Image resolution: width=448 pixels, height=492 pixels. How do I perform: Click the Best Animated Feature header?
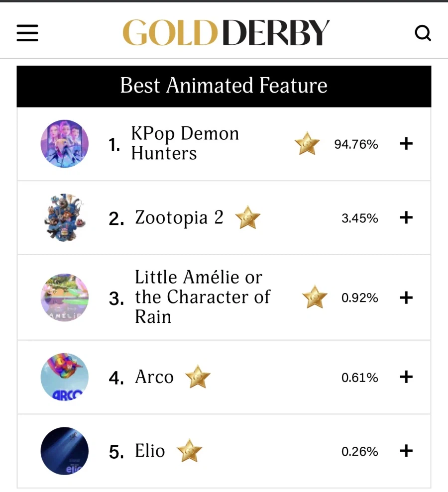pos(224,86)
